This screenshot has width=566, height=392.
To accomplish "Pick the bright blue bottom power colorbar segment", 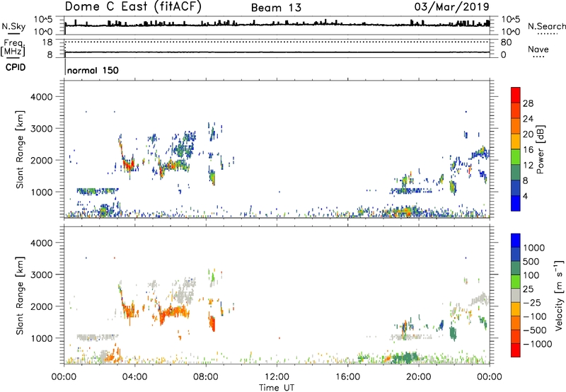I will click(516, 203).
